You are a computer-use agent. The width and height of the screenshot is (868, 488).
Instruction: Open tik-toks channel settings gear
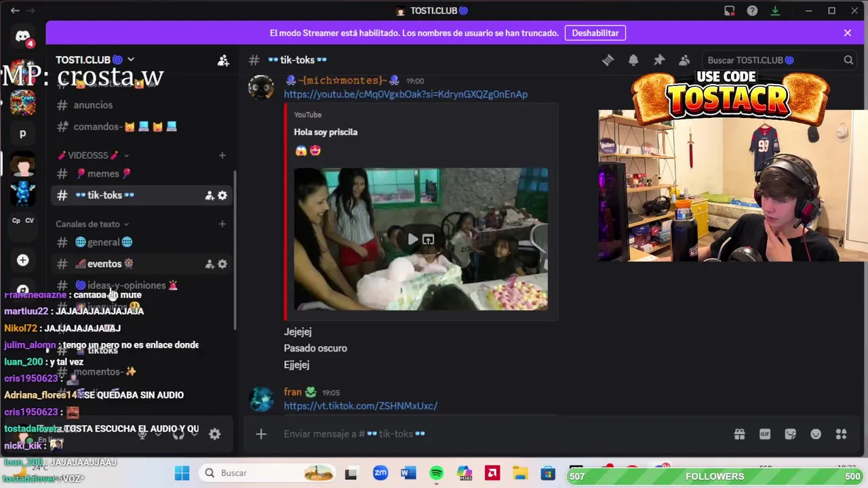[222, 195]
